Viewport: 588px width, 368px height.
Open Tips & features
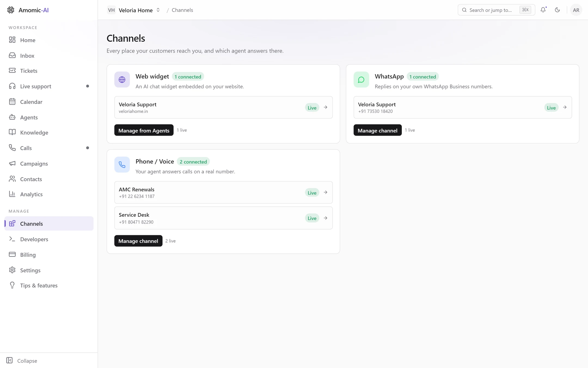(x=49, y=285)
